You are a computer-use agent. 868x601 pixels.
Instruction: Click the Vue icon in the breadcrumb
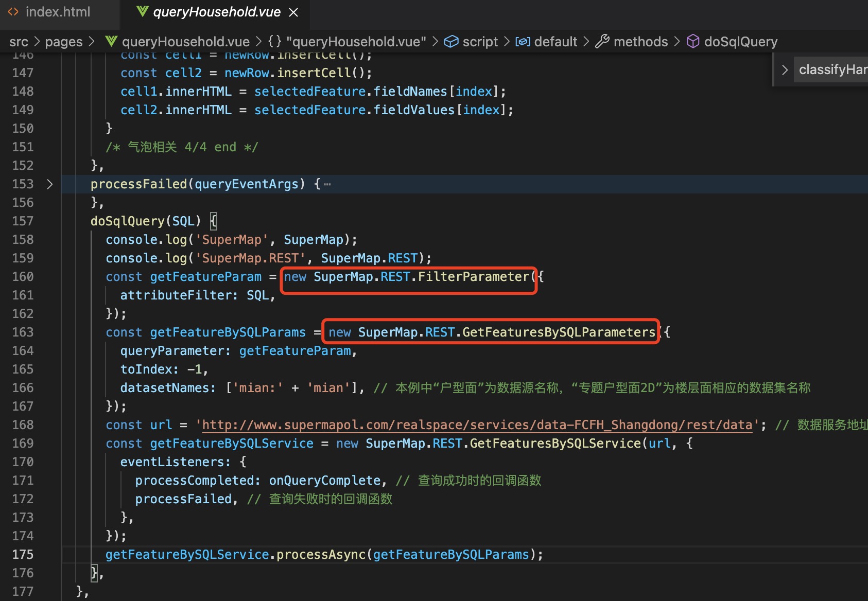coord(111,41)
